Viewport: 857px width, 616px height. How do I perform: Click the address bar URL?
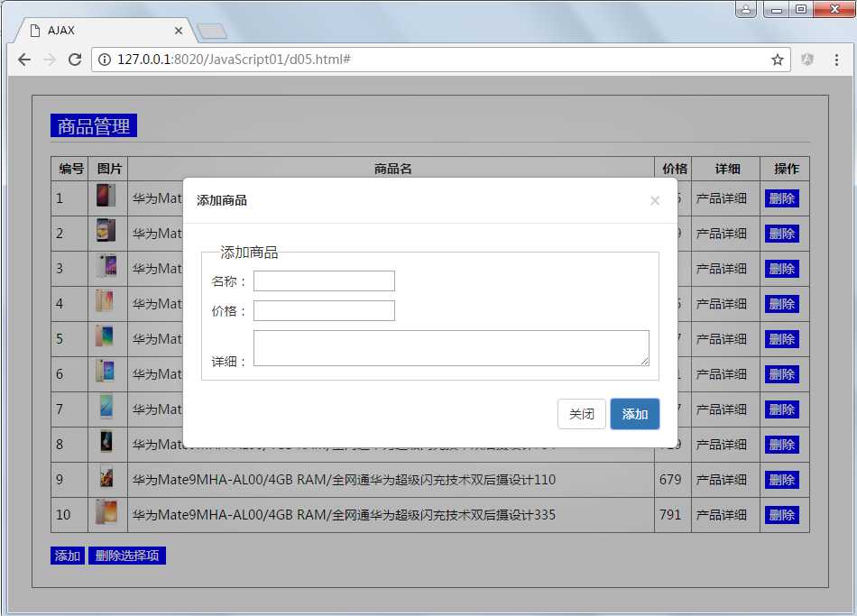pos(234,60)
